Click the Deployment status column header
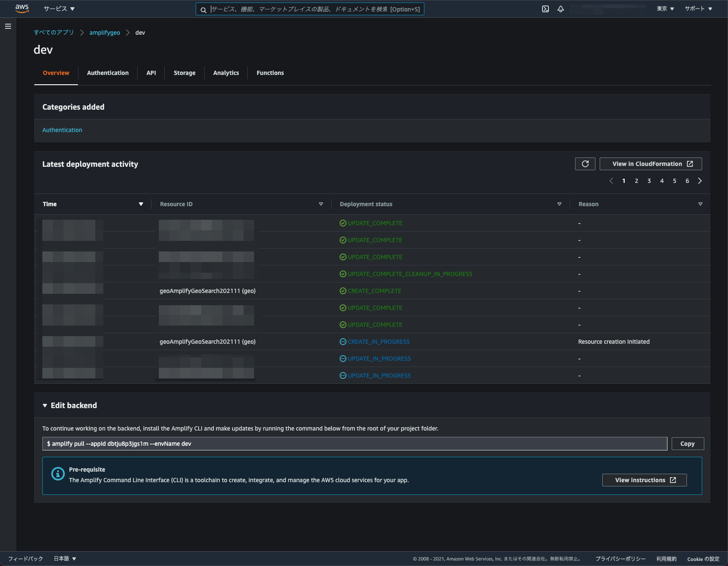The height and width of the screenshot is (566, 728). pos(366,204)
